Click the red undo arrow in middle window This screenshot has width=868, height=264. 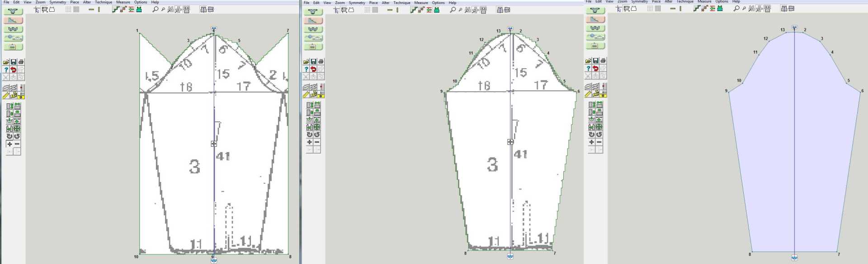coord(313,69)
